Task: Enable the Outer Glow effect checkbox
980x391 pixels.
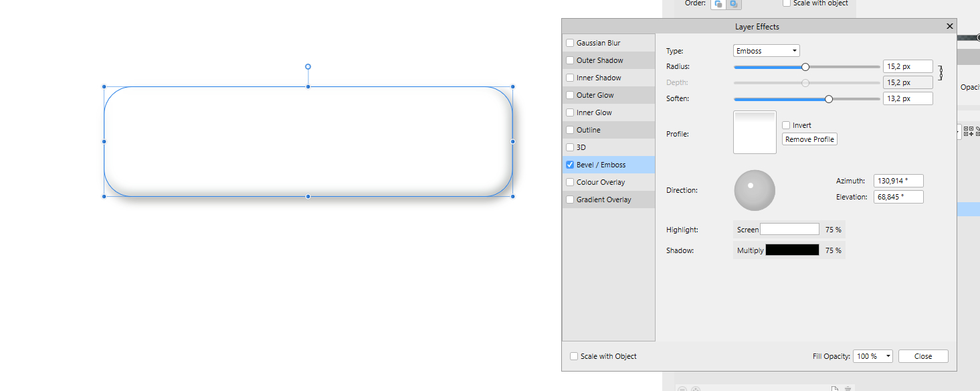Action: click(570, 95)
